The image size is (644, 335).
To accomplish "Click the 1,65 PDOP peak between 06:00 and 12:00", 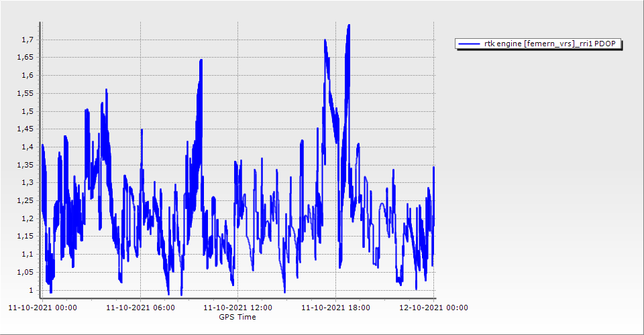I will click(x=201, y=61).
